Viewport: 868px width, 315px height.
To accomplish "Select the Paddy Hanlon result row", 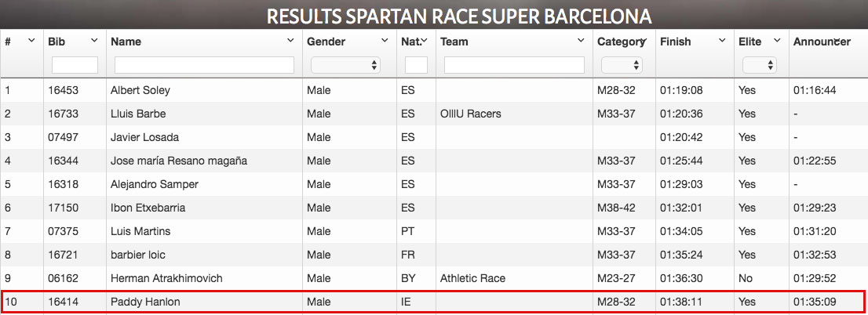I will (x=433, y=302).
